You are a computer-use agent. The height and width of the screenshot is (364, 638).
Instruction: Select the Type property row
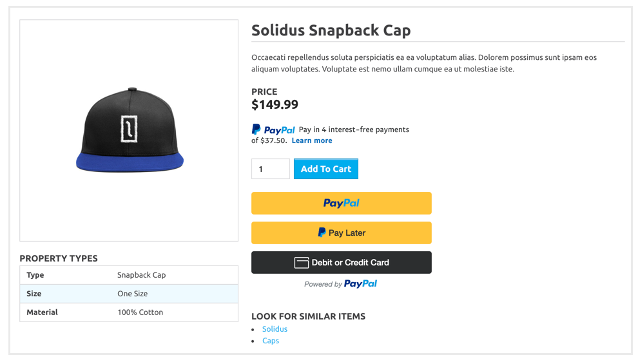[x=129, y=275]
